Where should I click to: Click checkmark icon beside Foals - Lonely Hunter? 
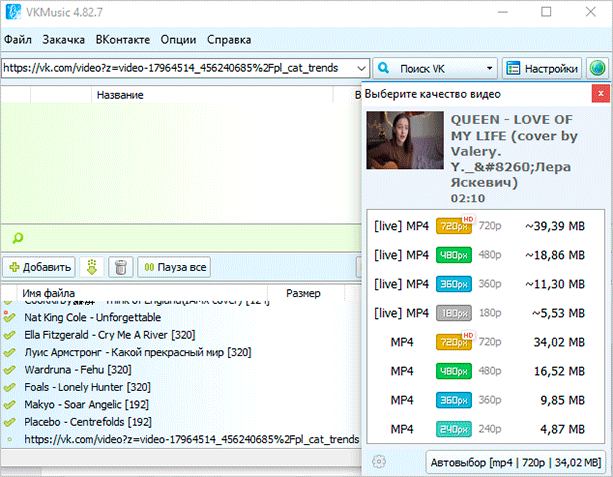(9, 387)
